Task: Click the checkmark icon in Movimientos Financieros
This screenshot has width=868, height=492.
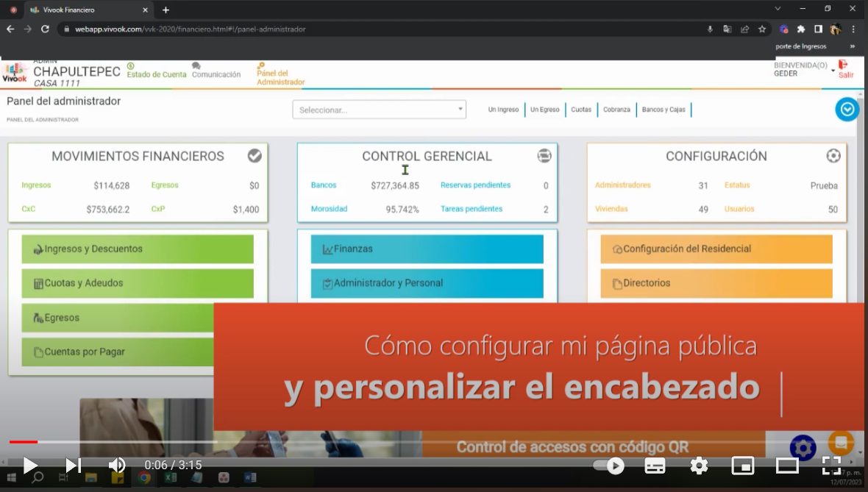Action: pyautogui.click(x=255, y=156)
